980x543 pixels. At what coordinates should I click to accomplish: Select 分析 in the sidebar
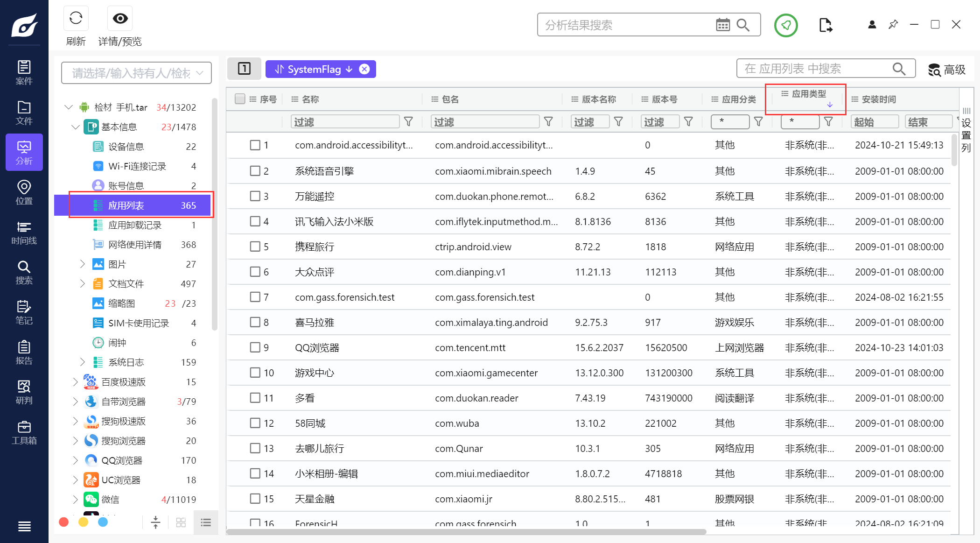point(24,153)
